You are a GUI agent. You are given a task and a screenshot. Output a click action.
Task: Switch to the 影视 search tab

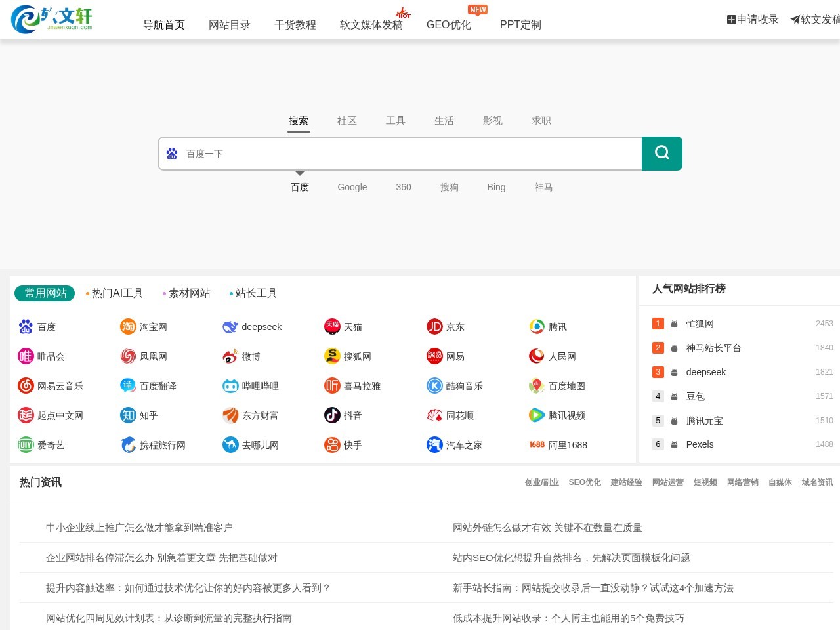coord(493,121)
